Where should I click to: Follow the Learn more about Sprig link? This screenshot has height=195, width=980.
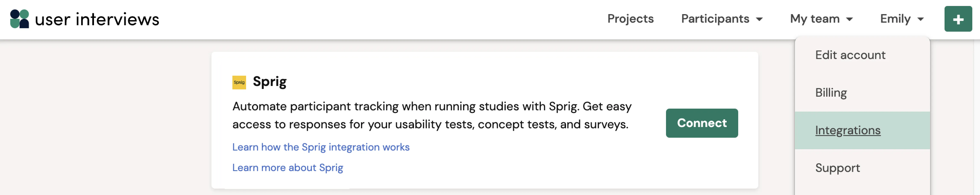point(288,168)
